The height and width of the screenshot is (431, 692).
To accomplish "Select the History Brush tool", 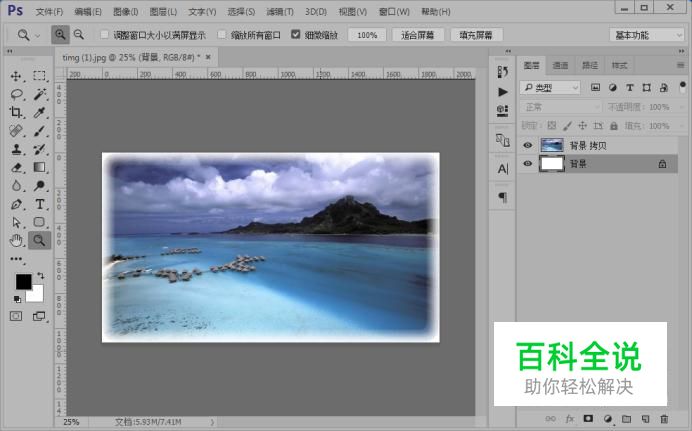I will coord(39,149).
